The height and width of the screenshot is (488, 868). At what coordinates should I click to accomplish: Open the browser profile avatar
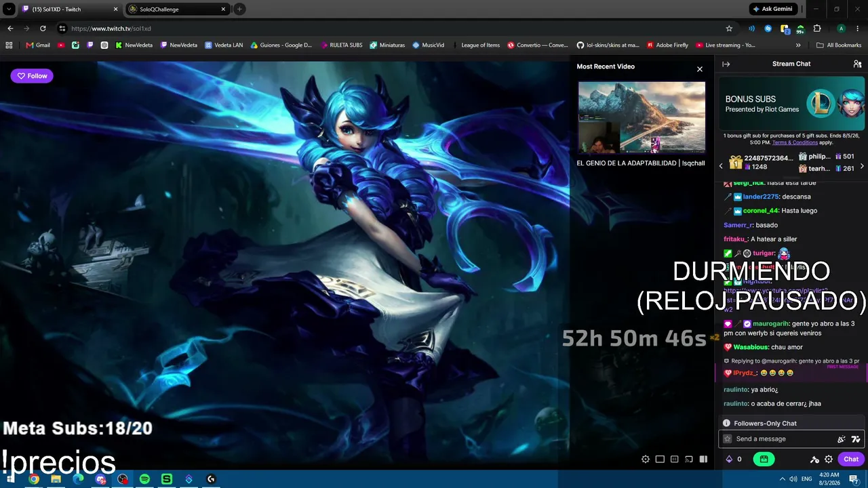(841, 28)
